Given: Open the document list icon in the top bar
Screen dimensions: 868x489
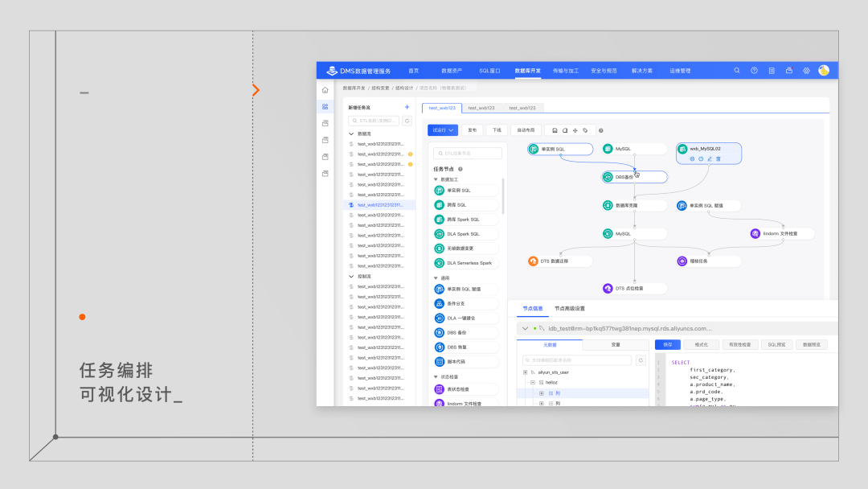Looking at the screenshot, I should click(772, 71).
